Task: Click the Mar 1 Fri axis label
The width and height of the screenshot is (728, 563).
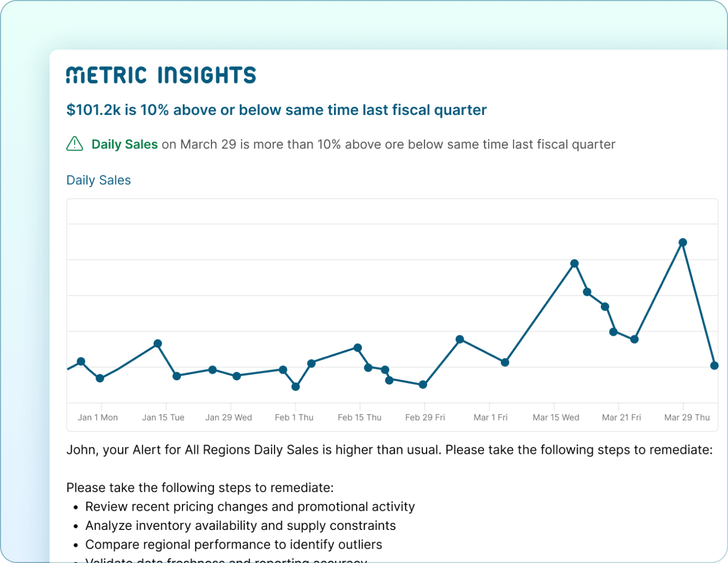Action: pyautogui.click(x=490, y=418)
